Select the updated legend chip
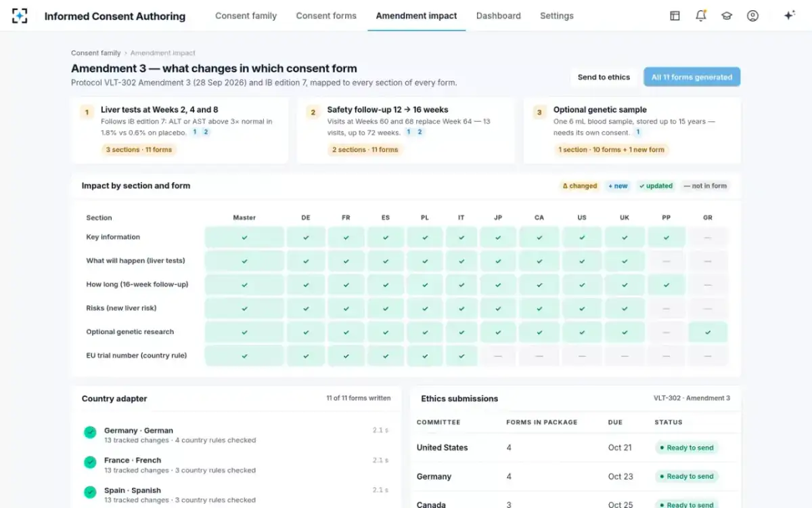This screenshot has width=812, height=508. pos(656,186)
